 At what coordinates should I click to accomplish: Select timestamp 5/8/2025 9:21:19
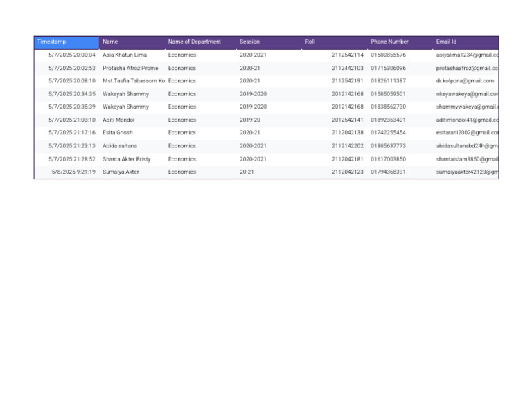click(x=73, y=172)
